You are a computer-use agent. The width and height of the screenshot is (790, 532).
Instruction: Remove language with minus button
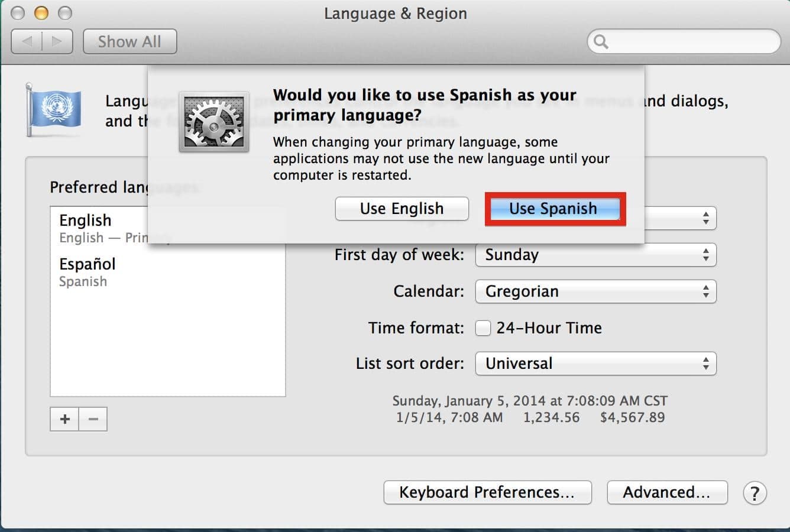(93, 419)
